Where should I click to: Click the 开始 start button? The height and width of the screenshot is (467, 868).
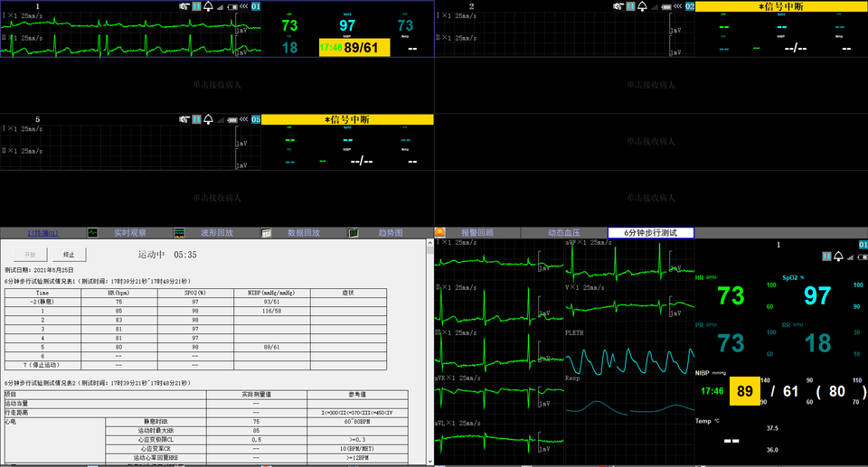[x=30, y=255]
